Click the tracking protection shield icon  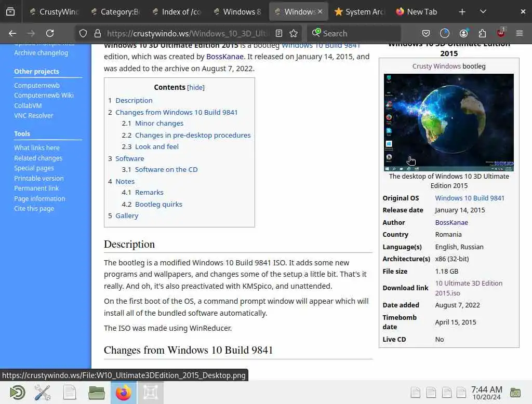tap(83, 33)
